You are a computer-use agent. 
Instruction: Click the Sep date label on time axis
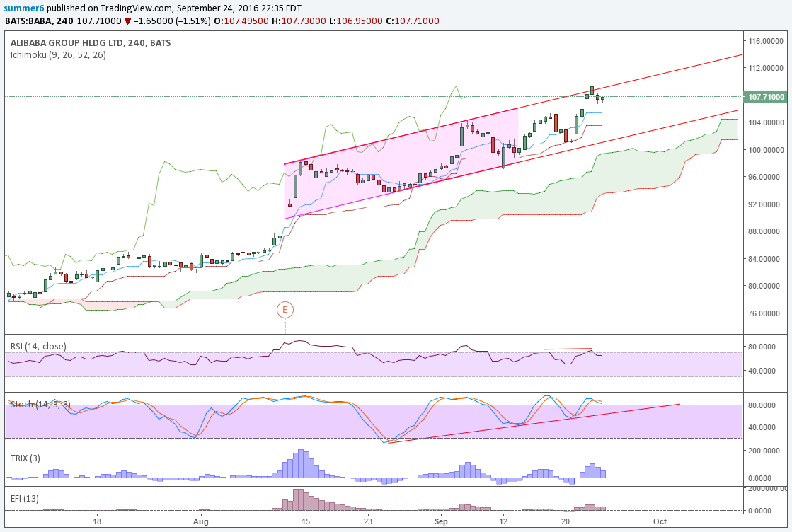coord(441,521)
